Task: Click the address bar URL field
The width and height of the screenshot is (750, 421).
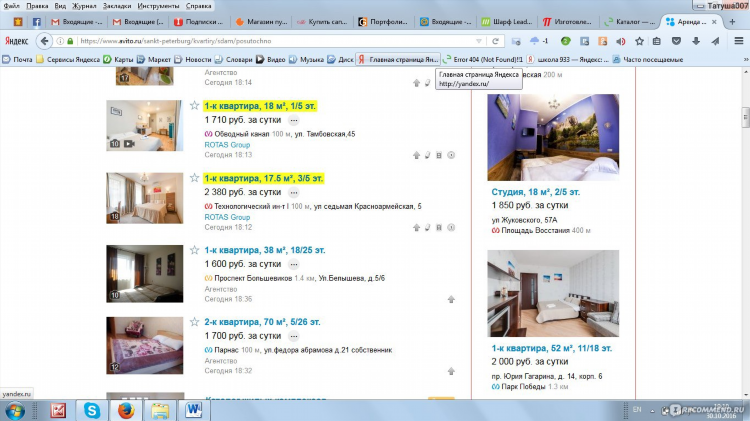Action: [277, 41]
